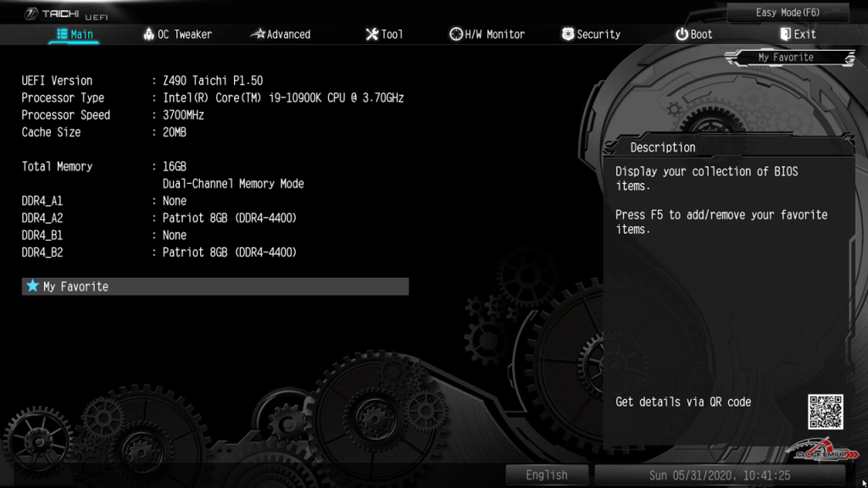The height and width of the screenshot is (488, 868).
Task: Click the Advanced tab star icon
Action: pyautogui.click(x=258, y=35)
